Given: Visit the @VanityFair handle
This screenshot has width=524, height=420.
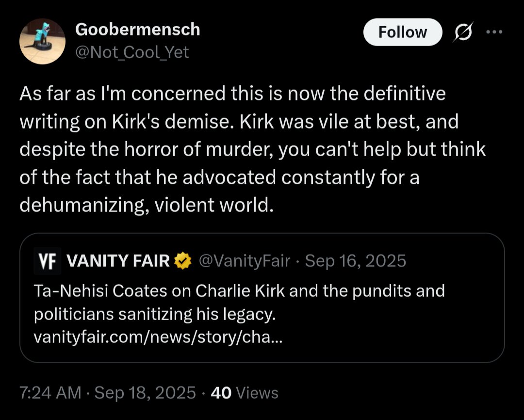Looking at the screenshot, I should coord(245,261).
